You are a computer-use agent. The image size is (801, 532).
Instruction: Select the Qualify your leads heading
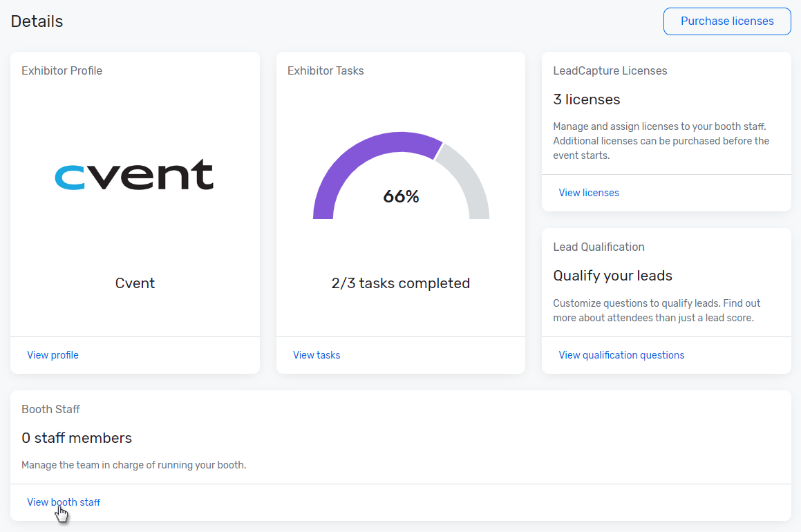612,276
